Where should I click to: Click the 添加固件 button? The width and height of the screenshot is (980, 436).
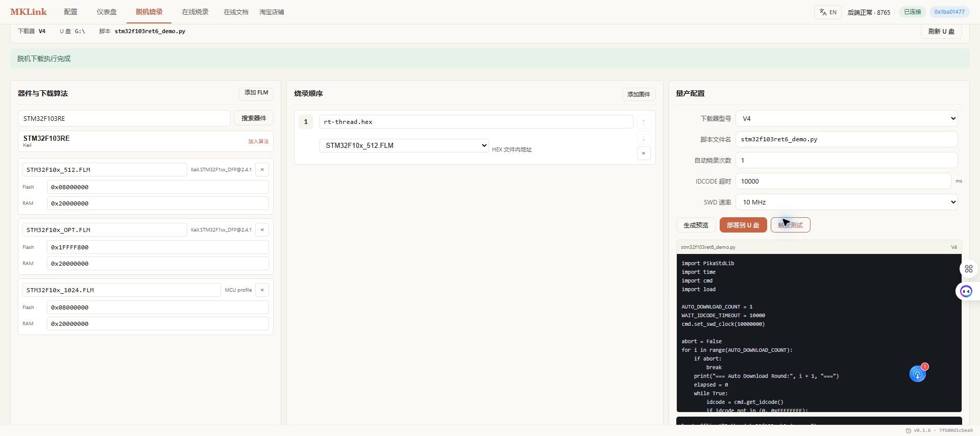point(639,94)
